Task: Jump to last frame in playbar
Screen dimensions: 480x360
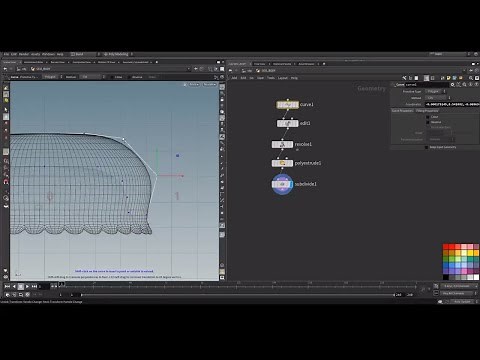Action: [x=34, y=286]
